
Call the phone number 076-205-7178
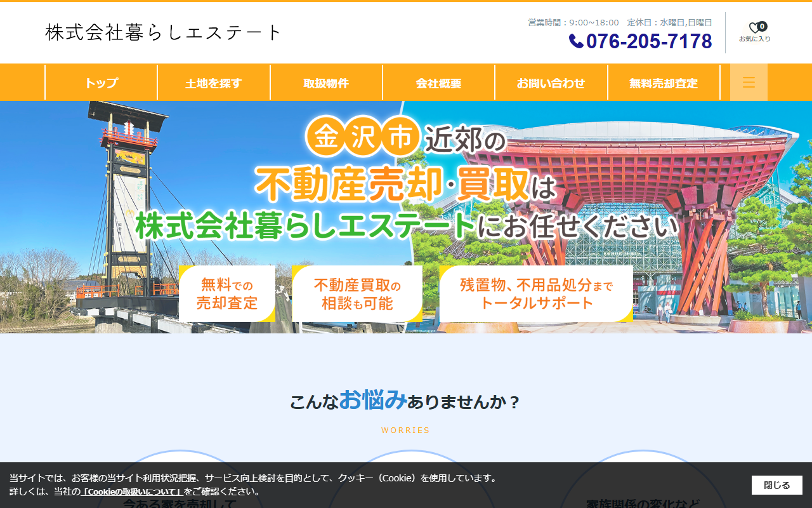pos(649,41)
